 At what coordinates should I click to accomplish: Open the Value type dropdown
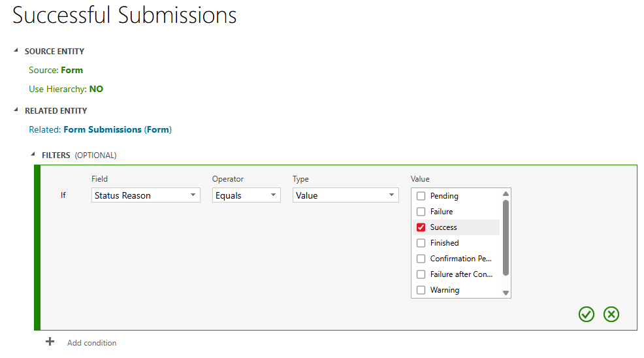coord(345,195)
